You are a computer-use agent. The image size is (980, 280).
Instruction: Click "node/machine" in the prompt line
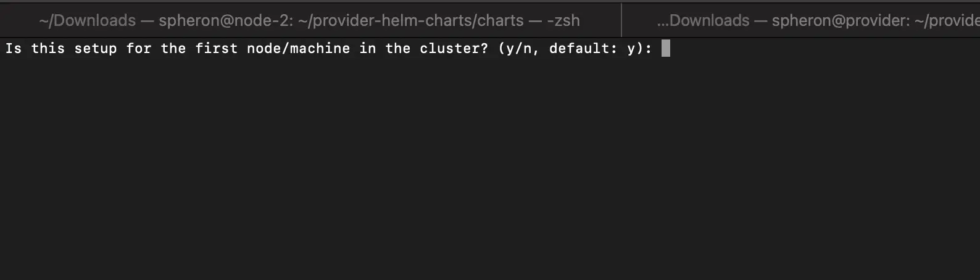tap(298, 48)
